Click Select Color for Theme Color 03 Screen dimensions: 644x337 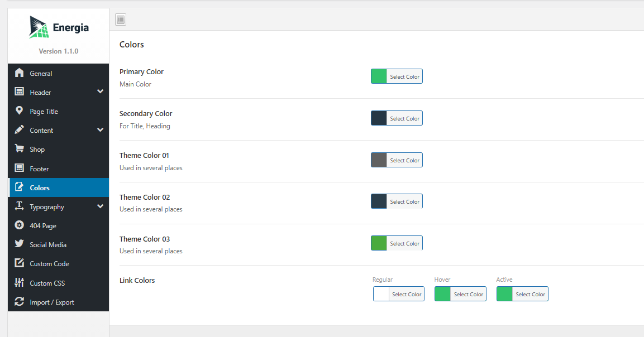click(404, 243)
